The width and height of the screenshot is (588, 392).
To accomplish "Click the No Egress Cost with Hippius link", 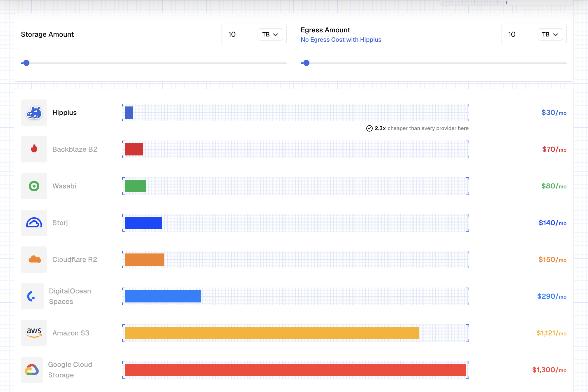I will (341, 40).
